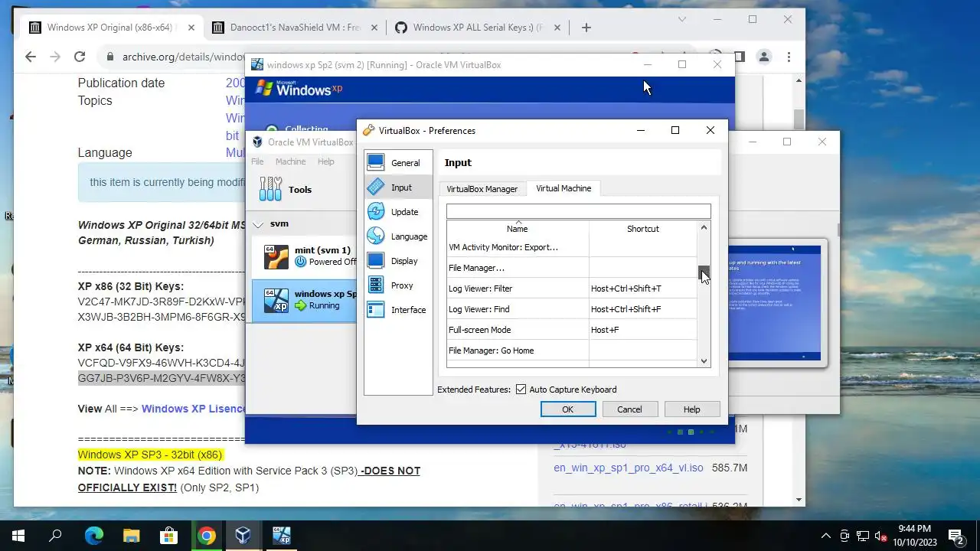Click Cancel in Preferences dialog
This screenshot has height=551, width=980.
[629, 409]
